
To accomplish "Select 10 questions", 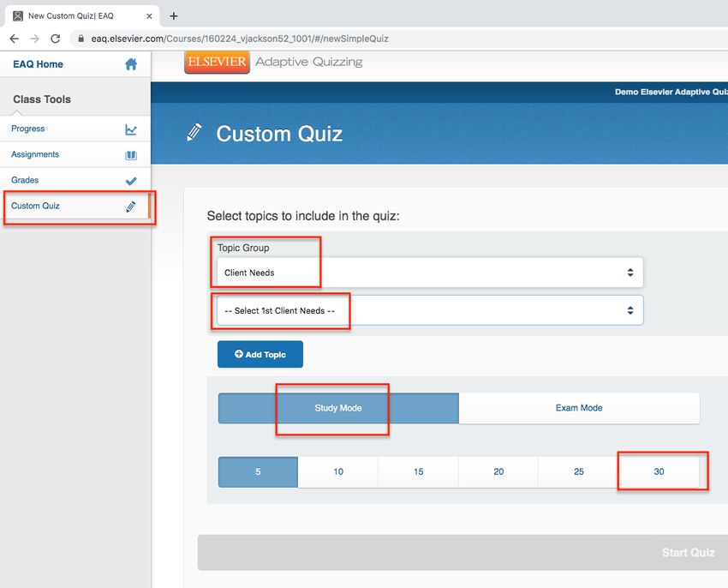I will (338, 471).
